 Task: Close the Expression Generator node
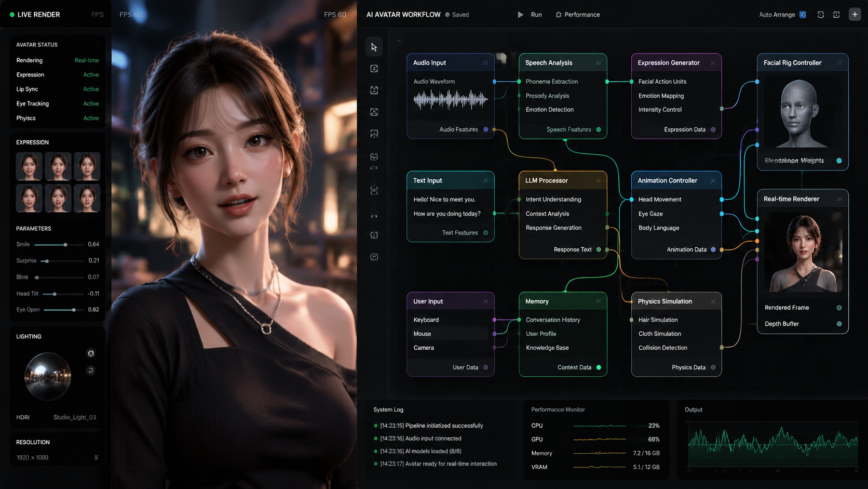pos(713,63)
